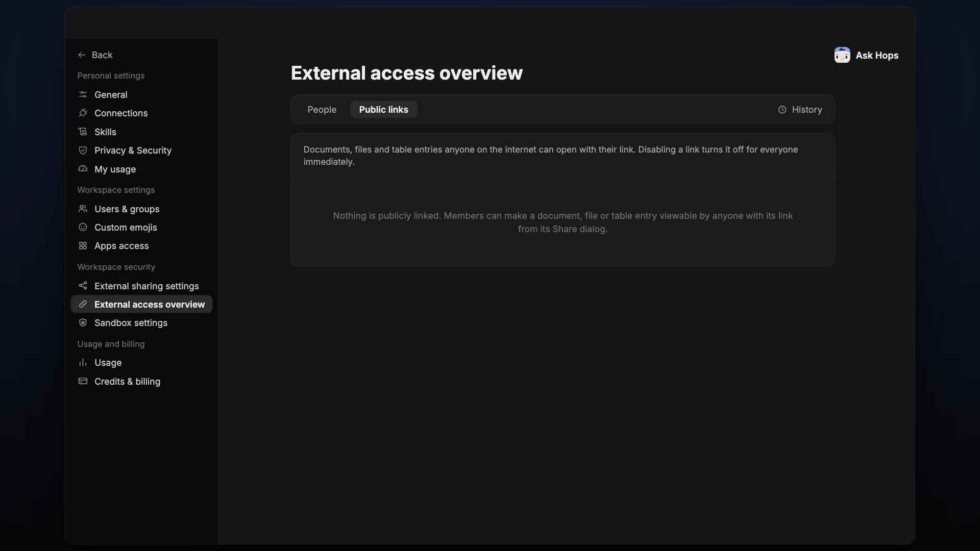Viewport: 980px width, 551px height.
Task: Open the Usage page under billing
Action: pos(141,362)
